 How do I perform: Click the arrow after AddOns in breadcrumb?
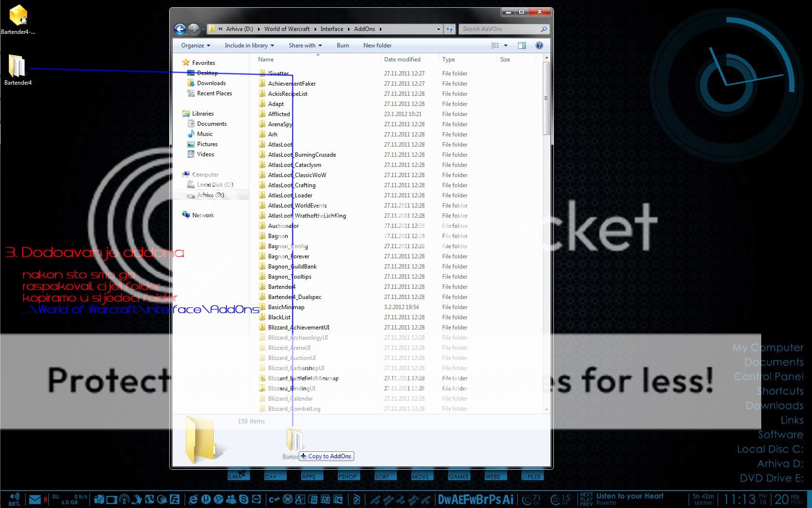click(381, 29)
